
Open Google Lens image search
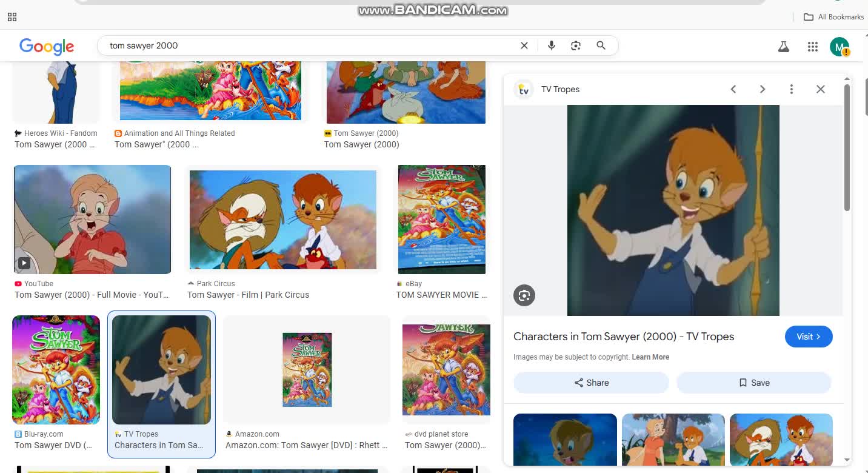(x=576, y=45)
